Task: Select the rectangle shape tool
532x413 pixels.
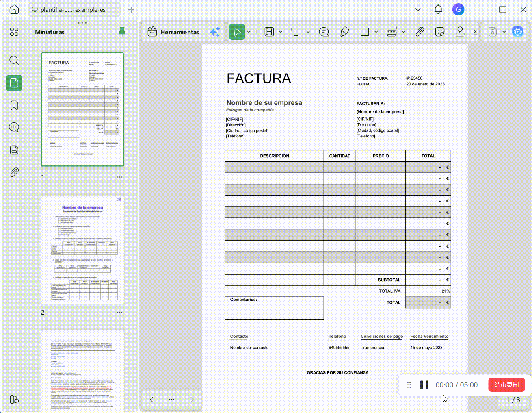Action: pos(365,32)
